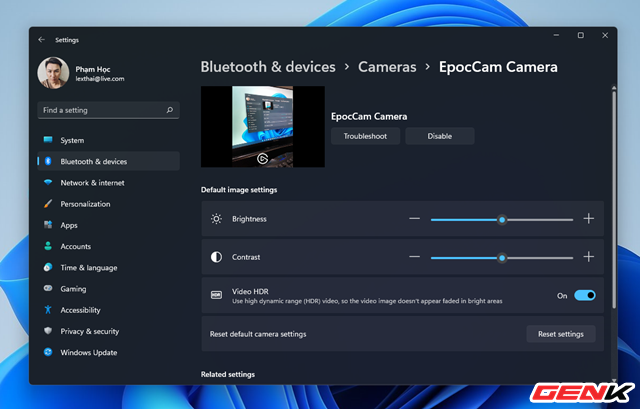Click the Personalization paintbrush icon
The height and width of the screenshot is (409, 640).
tap(48, 204)
